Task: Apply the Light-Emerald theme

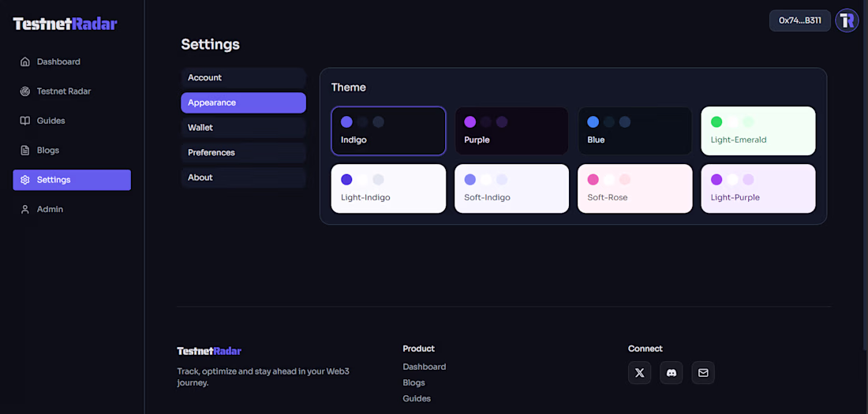Action: [758, 131]
